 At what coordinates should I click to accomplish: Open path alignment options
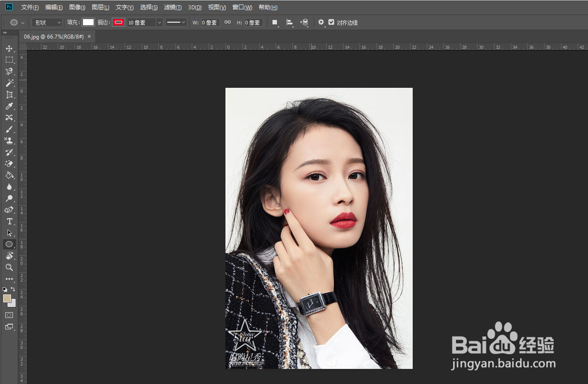coord(290,23)
